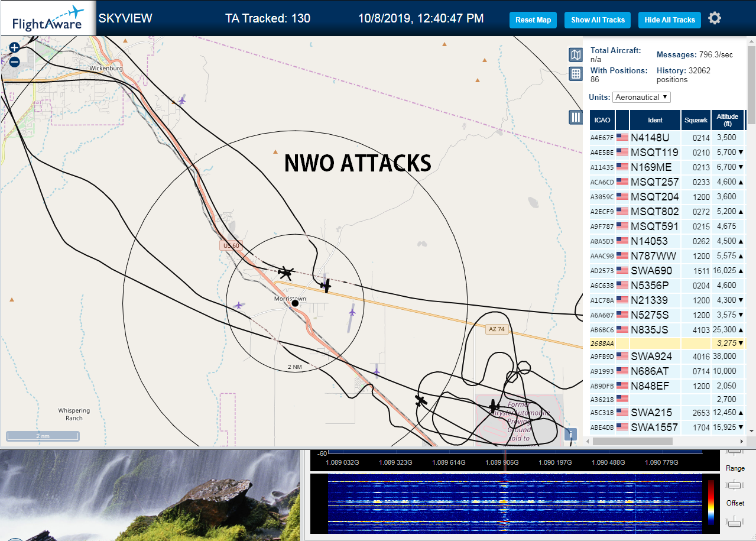Zoom in on the map

click(15, 48)
